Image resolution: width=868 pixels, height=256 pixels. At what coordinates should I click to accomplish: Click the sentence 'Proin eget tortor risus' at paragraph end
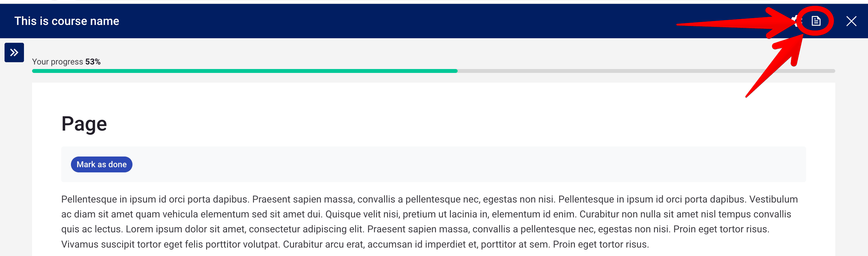[x=601, y=244]
